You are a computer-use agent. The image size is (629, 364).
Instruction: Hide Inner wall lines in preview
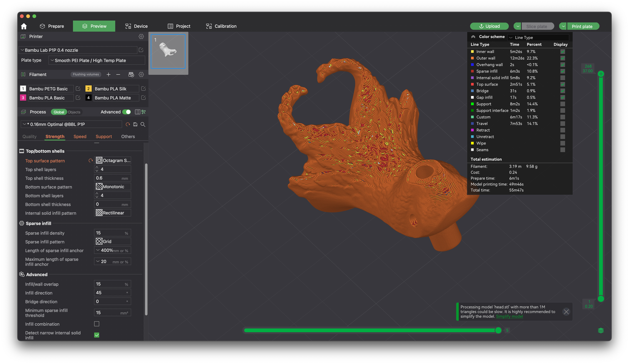[x=563, y=52]
